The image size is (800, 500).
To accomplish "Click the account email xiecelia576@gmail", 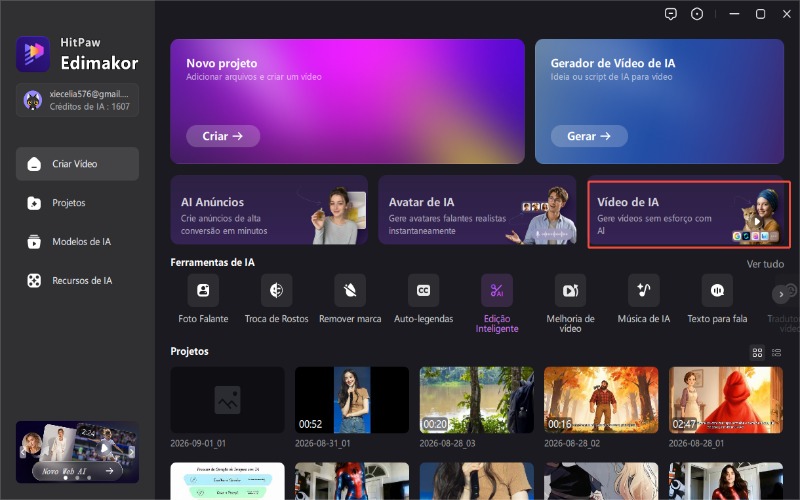I will point(88,94).
